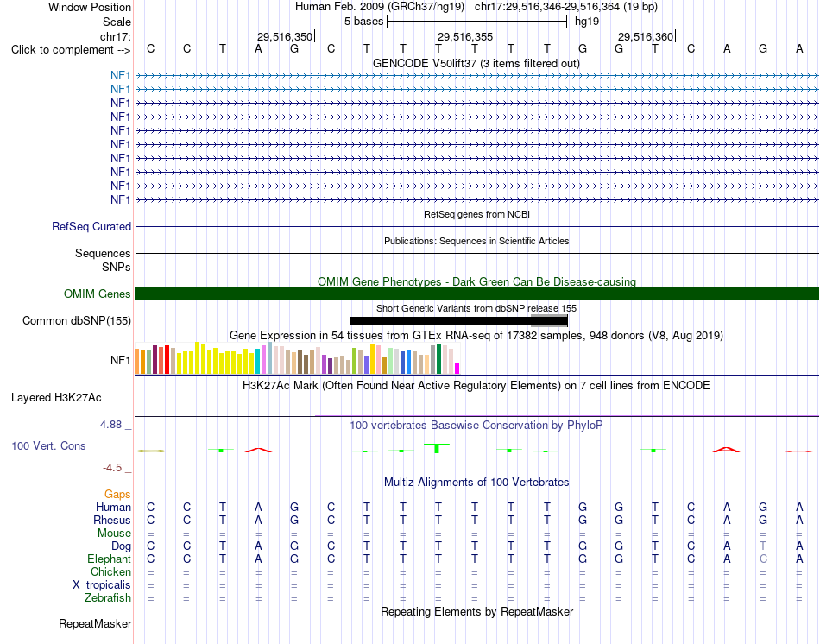
Task: Click the '100 Vert. Cons' track label
Action: (x=48, y=445)
